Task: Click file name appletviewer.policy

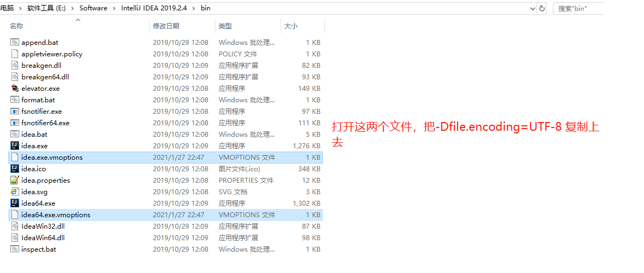Action: 52,54
